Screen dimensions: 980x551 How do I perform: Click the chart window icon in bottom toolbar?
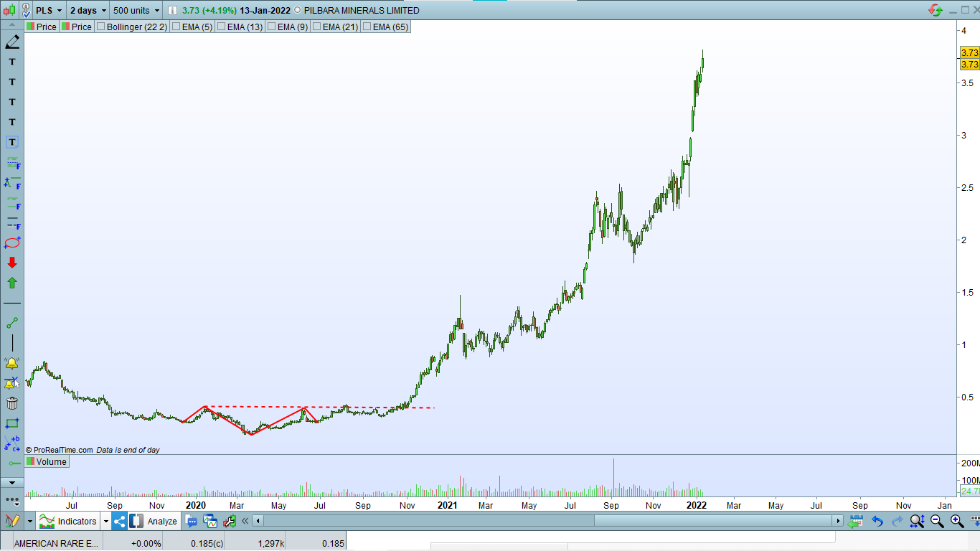[211, 522]
